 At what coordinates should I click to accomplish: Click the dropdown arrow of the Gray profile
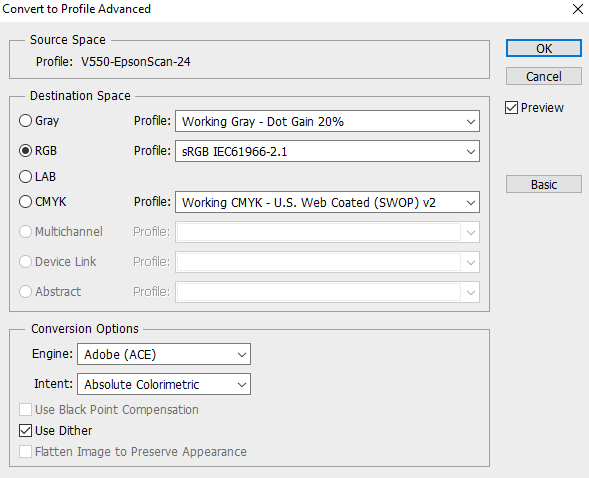471,122
